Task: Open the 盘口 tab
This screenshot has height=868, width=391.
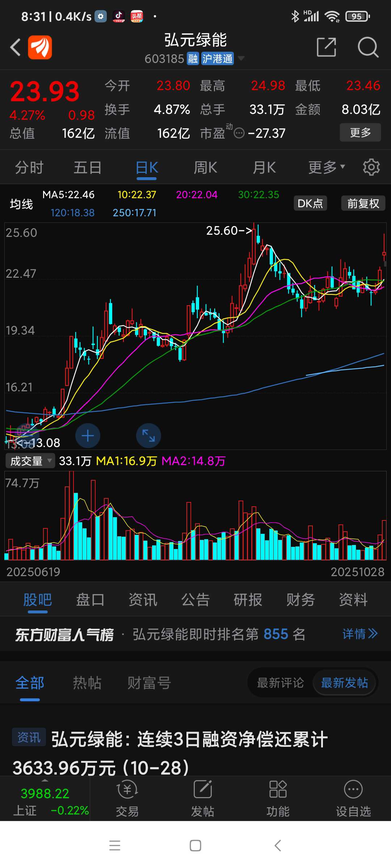Action: 90,600
